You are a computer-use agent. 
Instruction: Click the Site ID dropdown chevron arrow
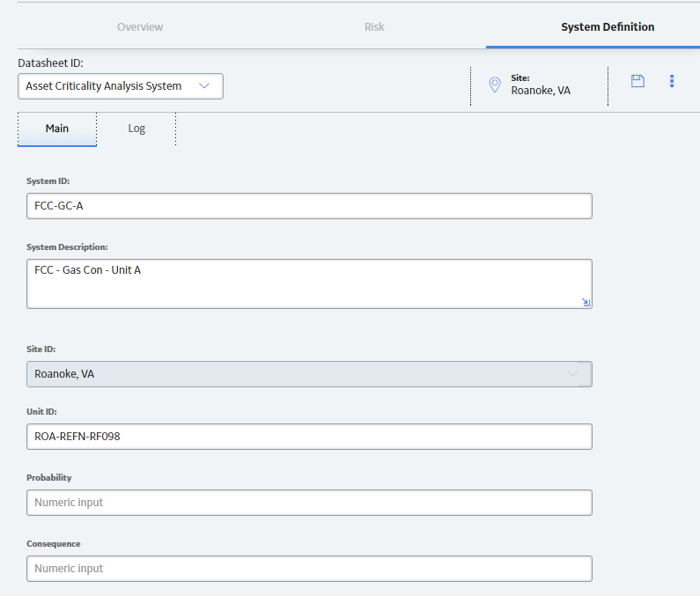click(x=572, y=373)
